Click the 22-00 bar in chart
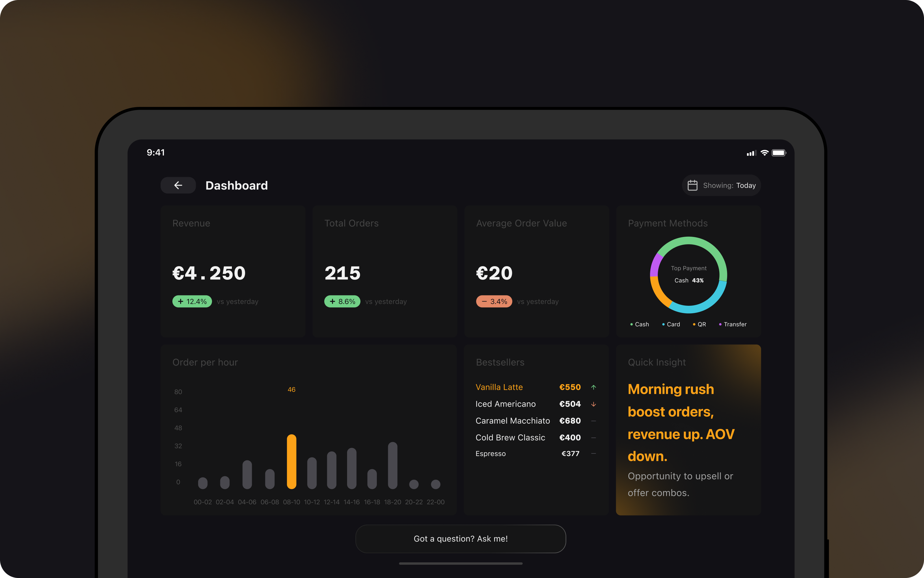This screenshot has width=924, height=578. (x=436, y=484)
